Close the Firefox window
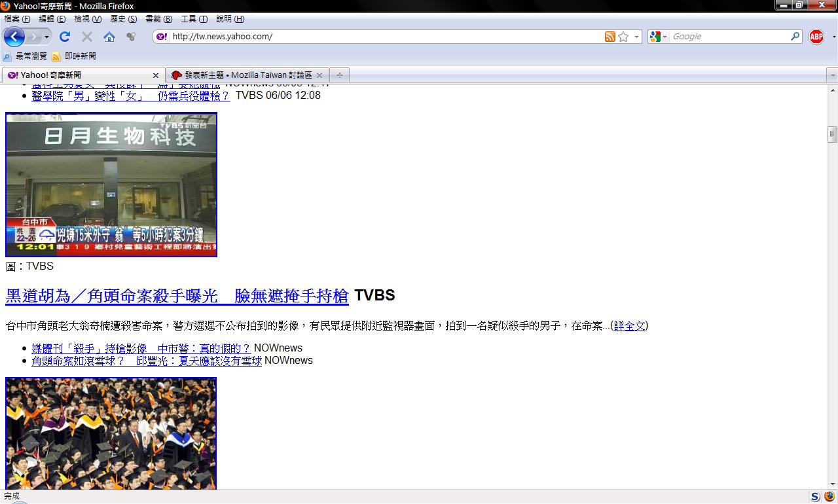Image resolution: width=838 pixels, height=504 pixels. pos(822,5)
